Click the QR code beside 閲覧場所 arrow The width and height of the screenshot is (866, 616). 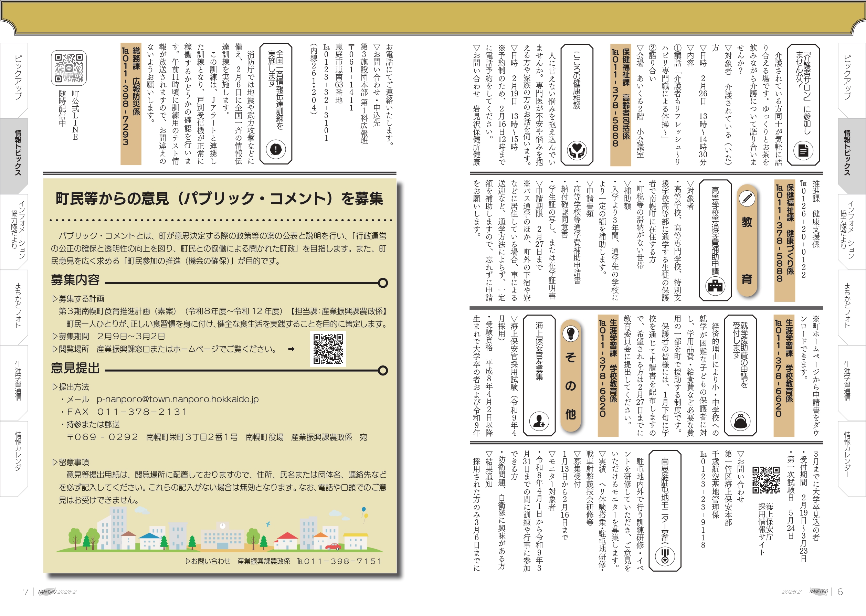pos(328,349)
